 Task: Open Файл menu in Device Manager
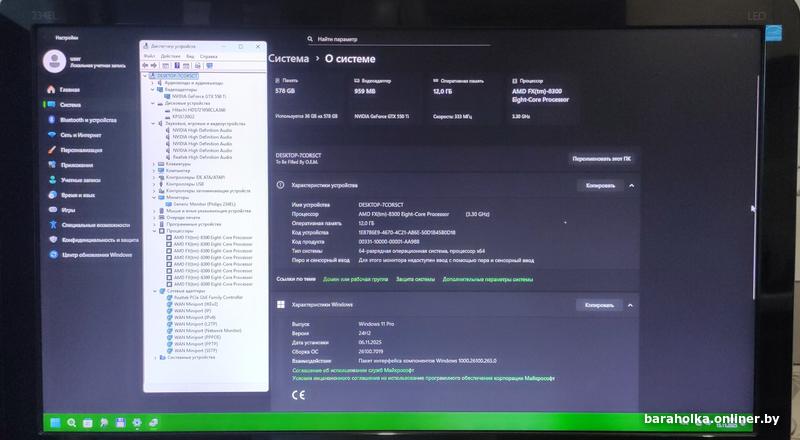[x=149, y=56]
